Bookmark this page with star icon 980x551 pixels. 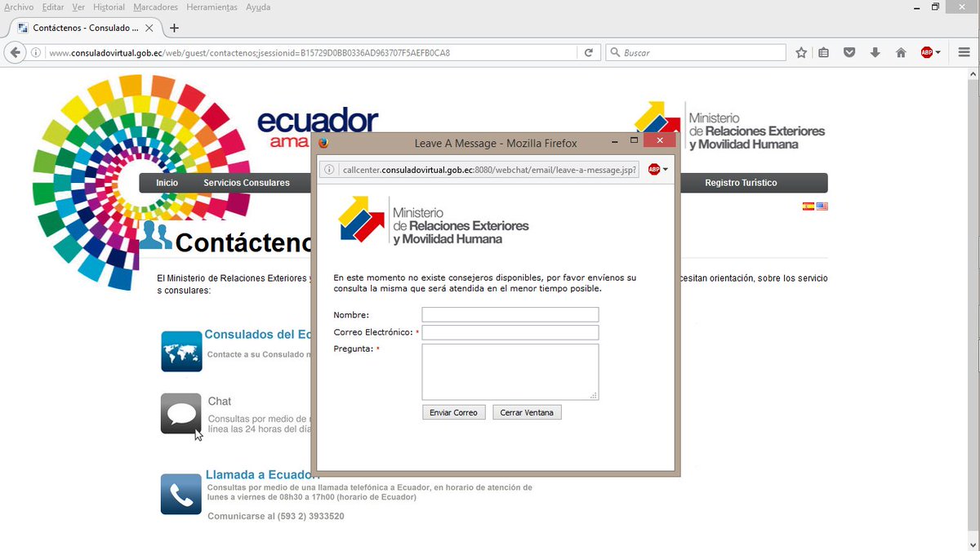[x=801, y=52]
